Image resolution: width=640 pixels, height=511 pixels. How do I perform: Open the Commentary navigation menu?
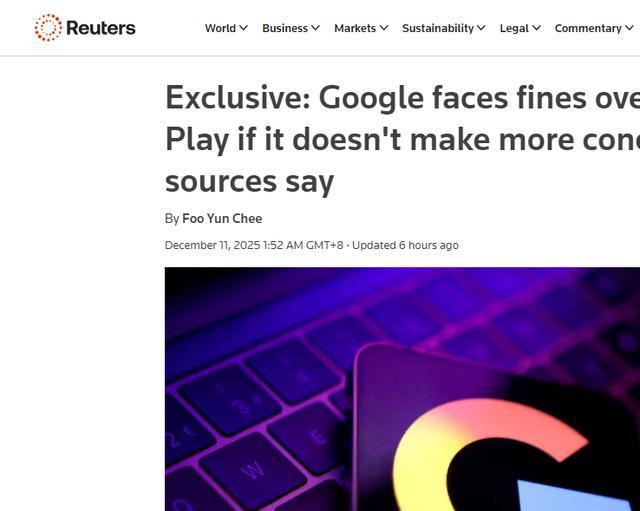click(x=588, y=28)
